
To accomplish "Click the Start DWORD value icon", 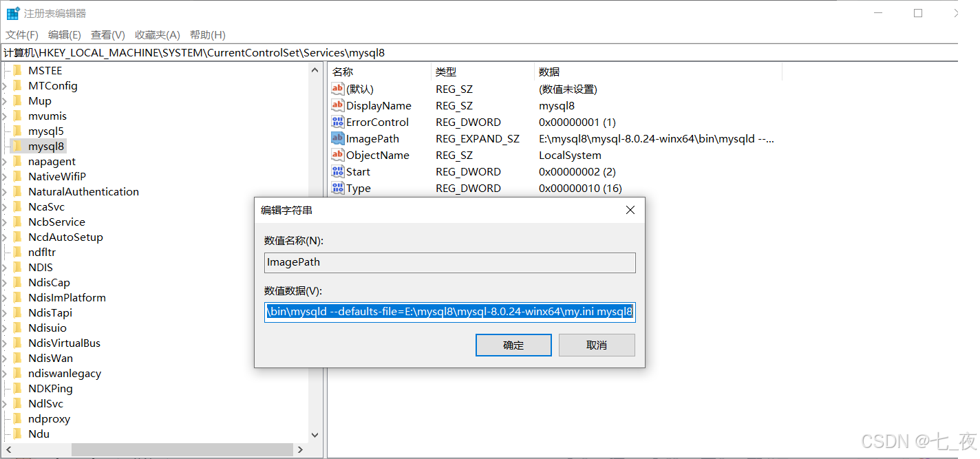I will point(337,171).
